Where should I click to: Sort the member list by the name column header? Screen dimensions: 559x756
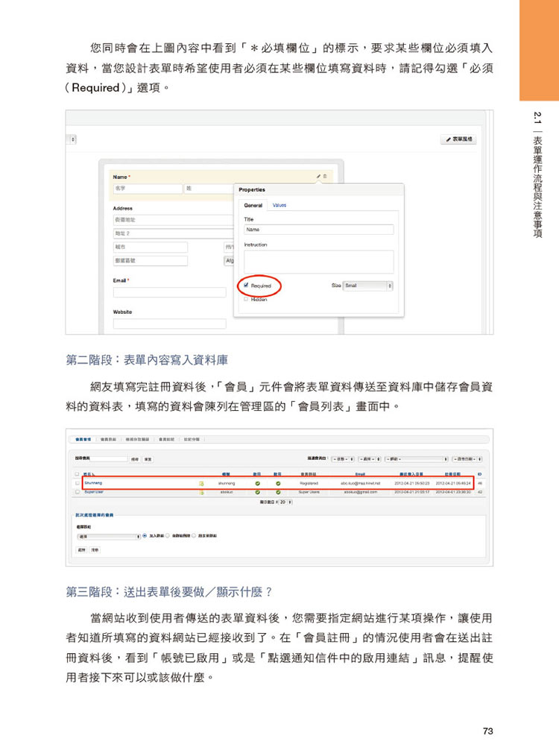point(88,474)
